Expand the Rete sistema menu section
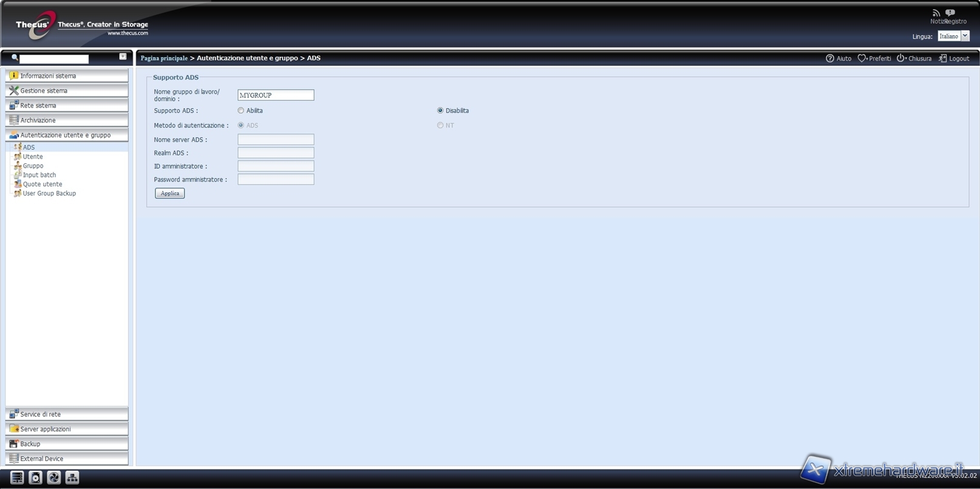This screenshot has height=489, width=980. pyautogui.click(x=67, y=106)
